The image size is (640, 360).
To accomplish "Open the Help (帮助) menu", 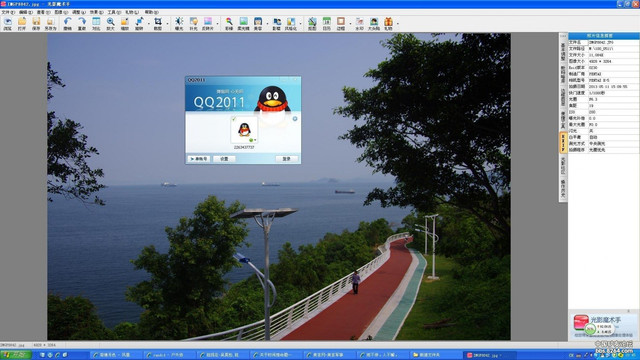I will (151, 12).
